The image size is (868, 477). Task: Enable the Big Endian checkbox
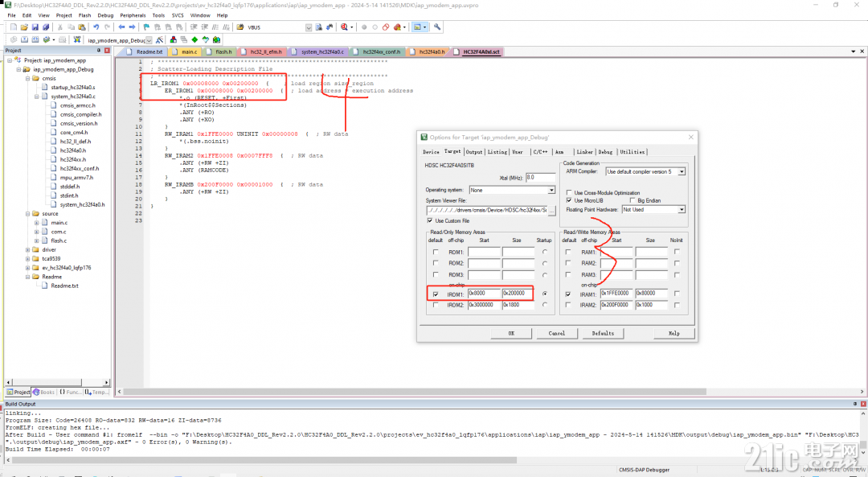(633, 200)
